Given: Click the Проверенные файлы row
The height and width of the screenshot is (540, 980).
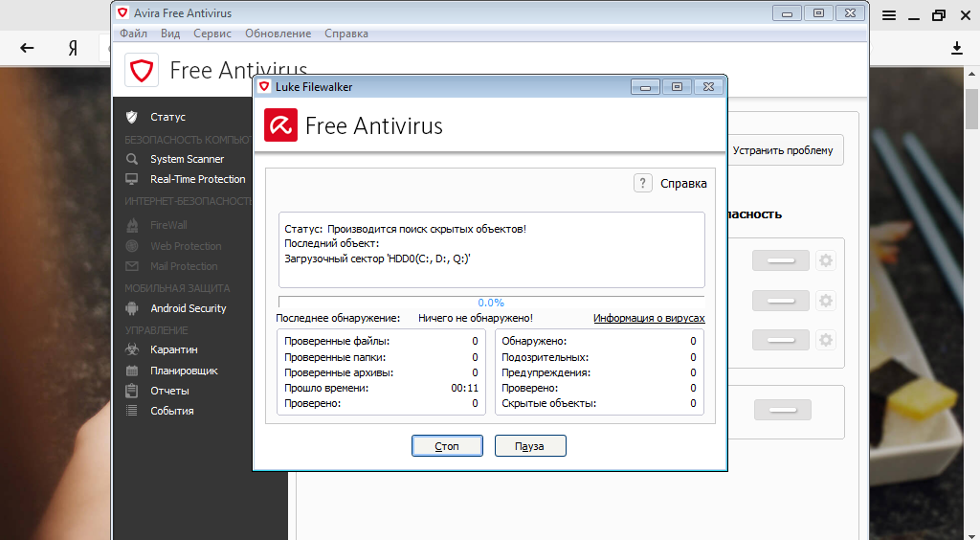Looking at the screenshot, I should click(381, 341).
